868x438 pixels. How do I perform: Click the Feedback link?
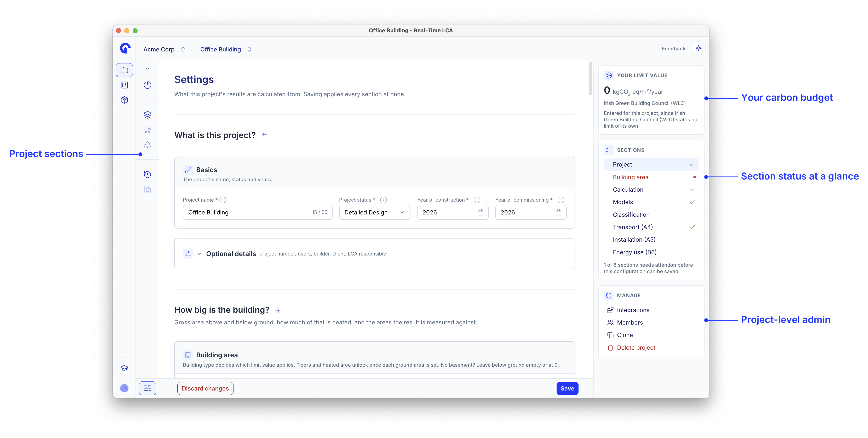[x=673, y=49]
